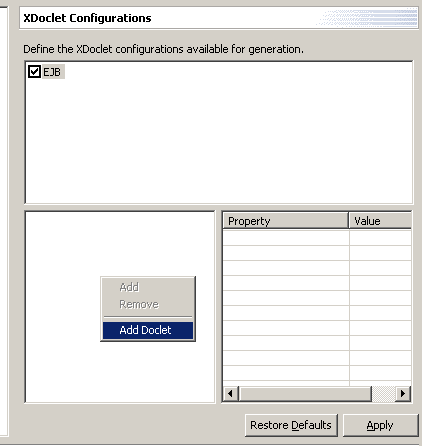Screen dimensions: 422x446
Task: Select second empty Value cell in table
Action: click(380, 253)
